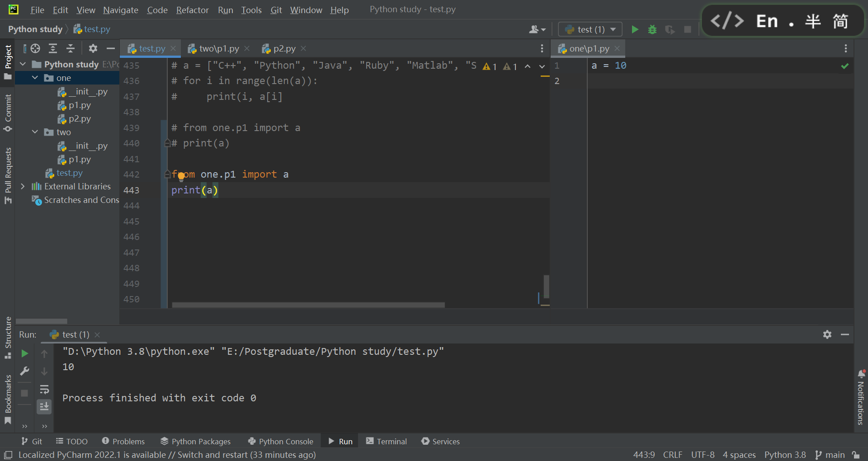Click the horizontal scrollbar below the editor
The image size is (868, 461).
pyautogui.click(x=307, y=305)
